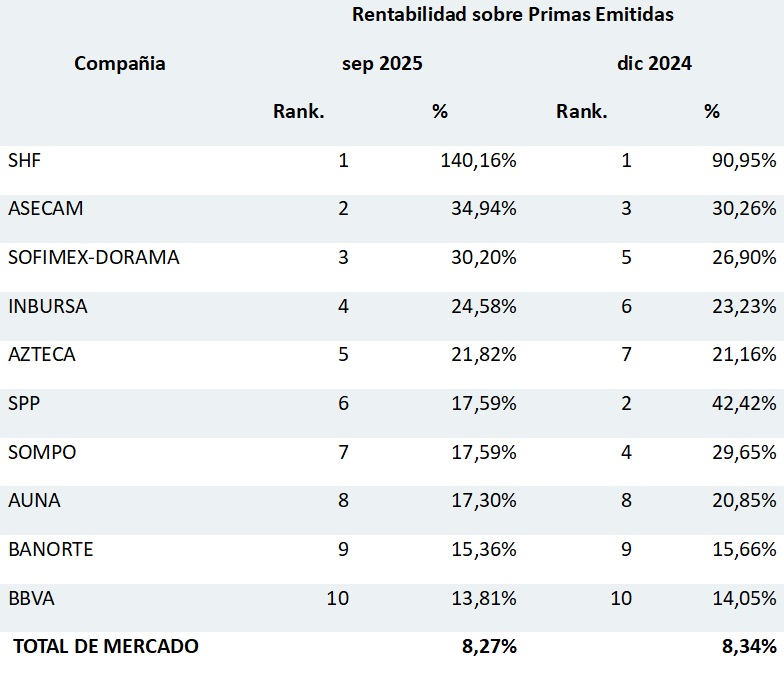
Task: Click the TOTAL DE MERCADO label
Action: click(x=106, y=646)
